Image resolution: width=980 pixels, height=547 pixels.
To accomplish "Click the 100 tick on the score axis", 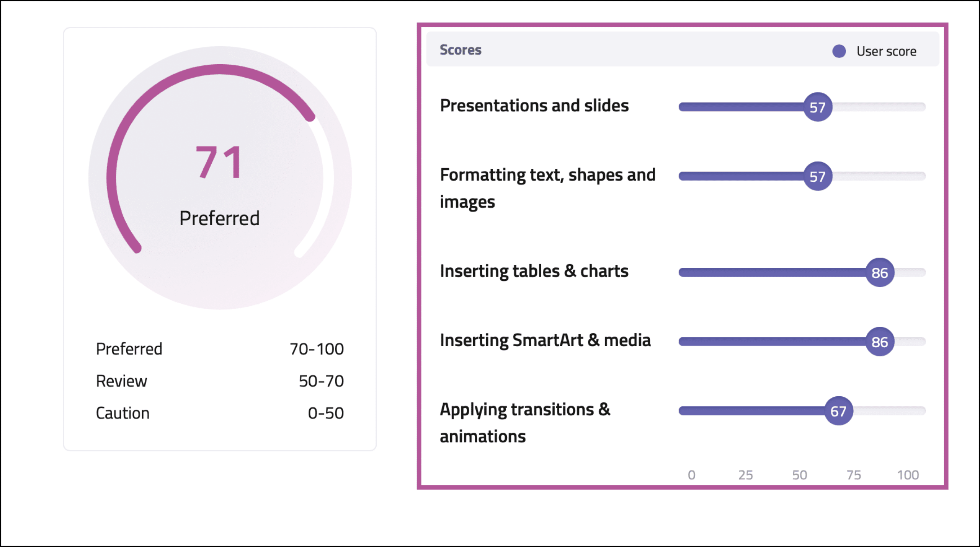I will pyautogui.click(x=908, y=475).
